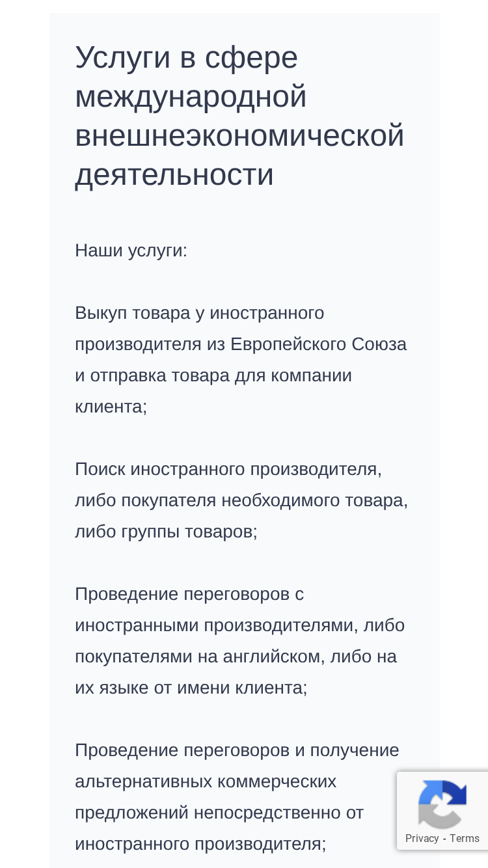The image size is (488, 868).
Task: Click the line 'их языке от имени клиента;'
Action: [x=191, y=688]
